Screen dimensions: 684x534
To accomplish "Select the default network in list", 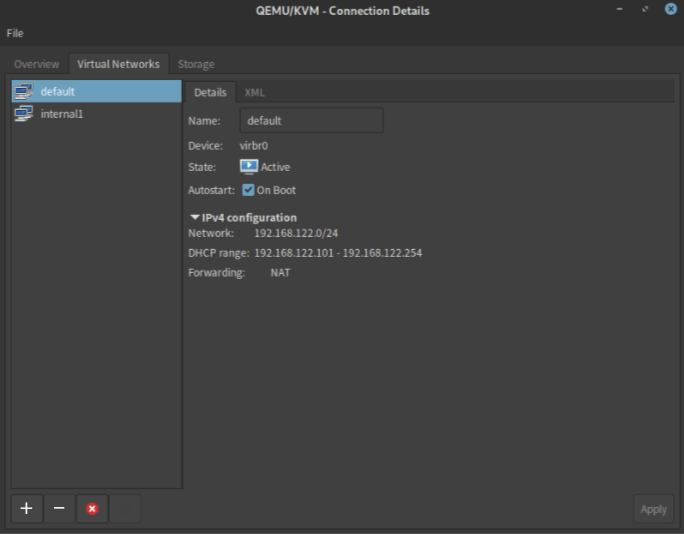I will tap(96, 91).
